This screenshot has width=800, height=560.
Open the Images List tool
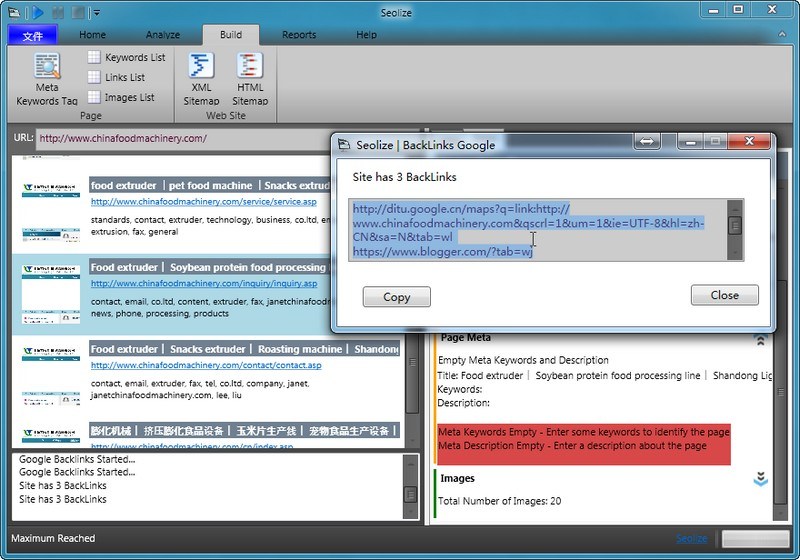[121, 97]
